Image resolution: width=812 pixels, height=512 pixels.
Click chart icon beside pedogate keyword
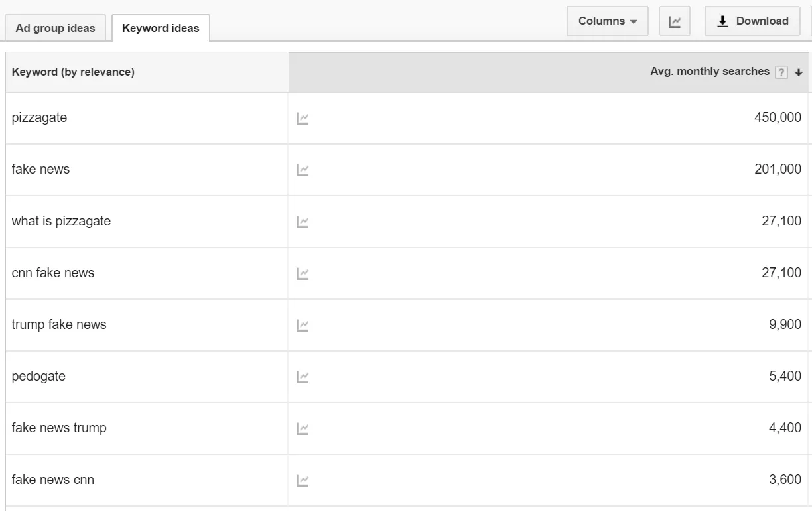coord(303,377)
